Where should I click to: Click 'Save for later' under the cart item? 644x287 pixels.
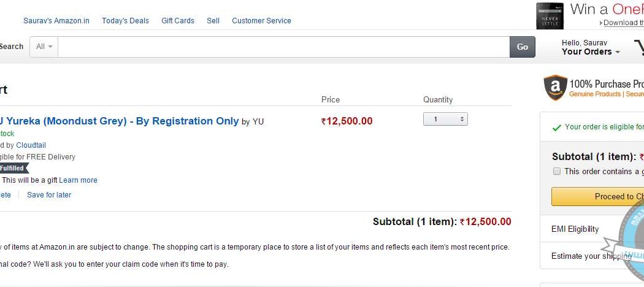point(49,195)
